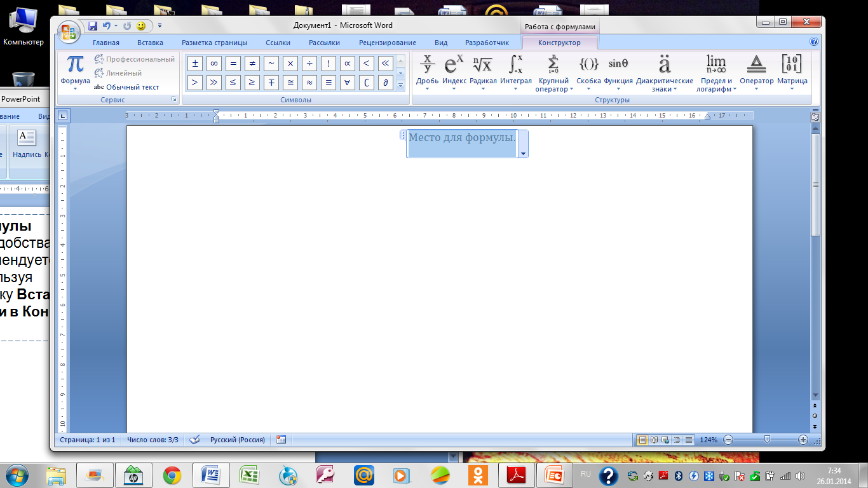
Task: Open the Радикал structures dropdown
Action: (483, 72)
